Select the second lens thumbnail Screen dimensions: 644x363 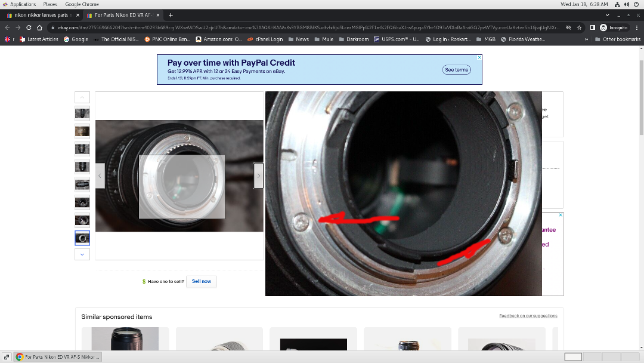82,131
